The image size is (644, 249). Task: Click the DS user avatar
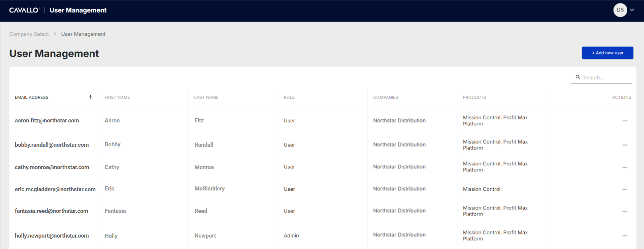click(620, 10)
